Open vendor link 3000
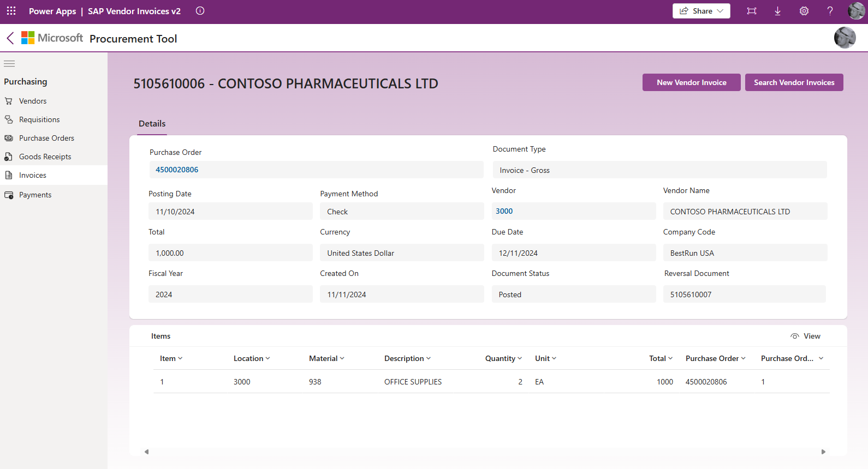The height and width of the screenshot is (469, 868). coord(504,211)
